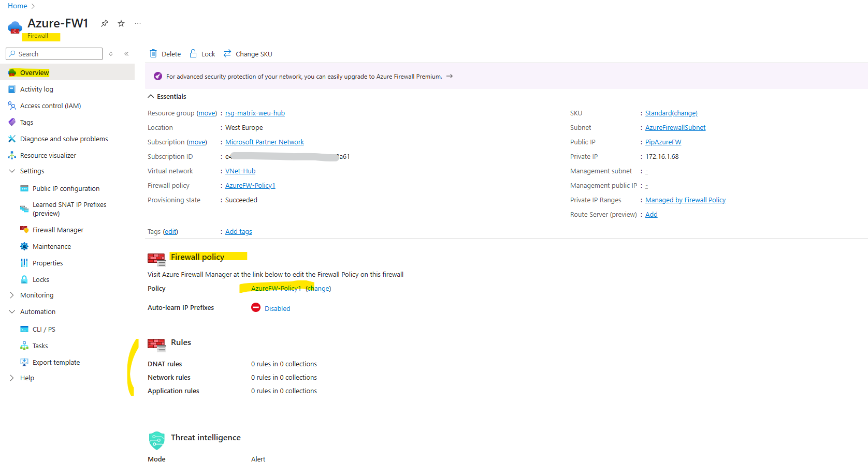
Task: Click the Private IP value 172.16.1.68
Action: coord(662,156)
